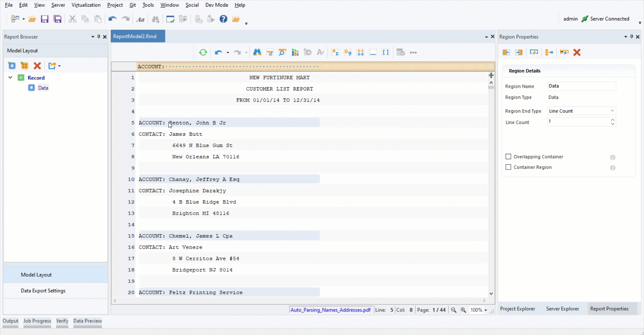This screenshot has width=644, height=335.
Task: Increase Line Count with up arrow
Action: point(613,120)
